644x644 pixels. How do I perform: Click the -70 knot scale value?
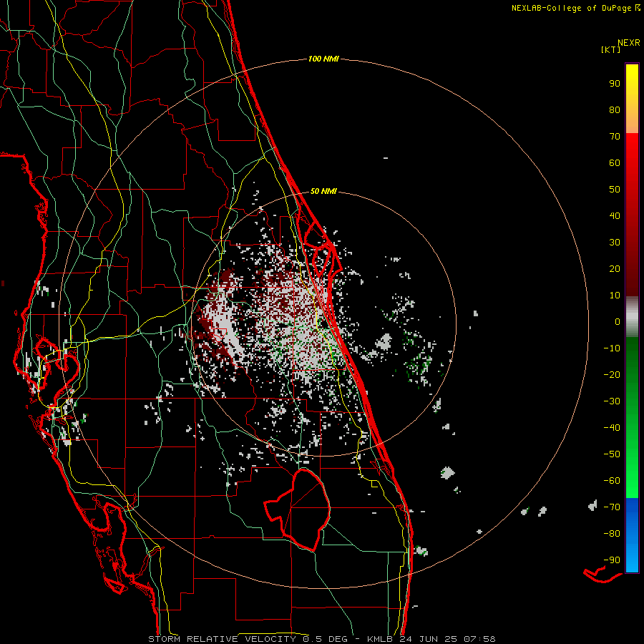(612, 507)
